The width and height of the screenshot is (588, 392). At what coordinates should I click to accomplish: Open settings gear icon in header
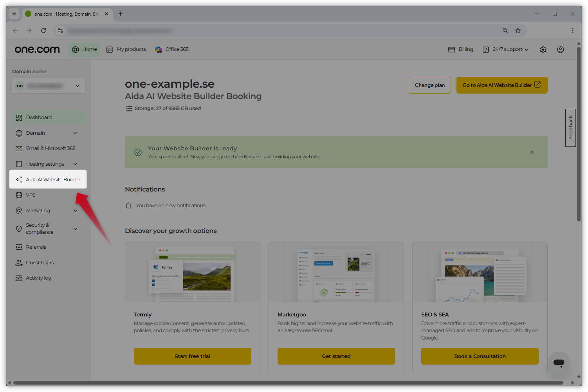tap(543, 49)
